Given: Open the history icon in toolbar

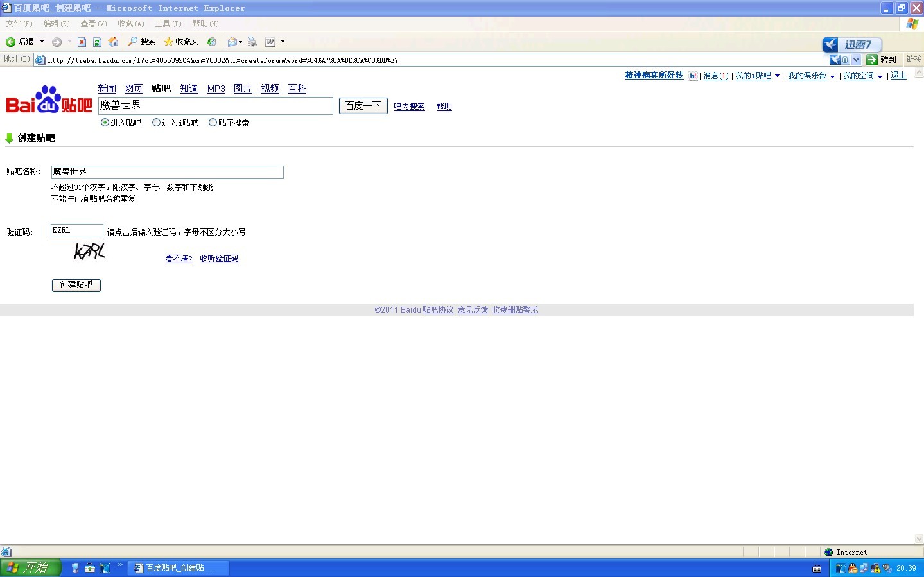Looking at the screenshot, I should [211, 42].
